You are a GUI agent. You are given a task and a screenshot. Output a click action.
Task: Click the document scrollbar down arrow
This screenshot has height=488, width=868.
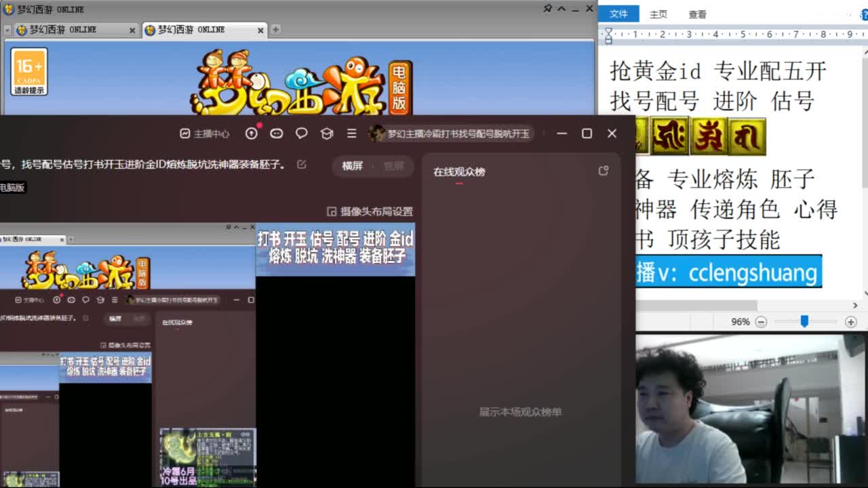(x=865, y=295)
